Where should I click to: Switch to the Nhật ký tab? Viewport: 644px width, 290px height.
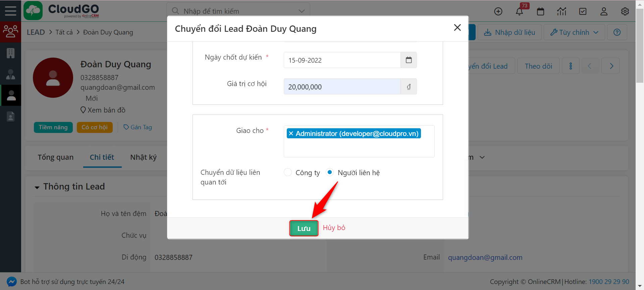(143, 157)
